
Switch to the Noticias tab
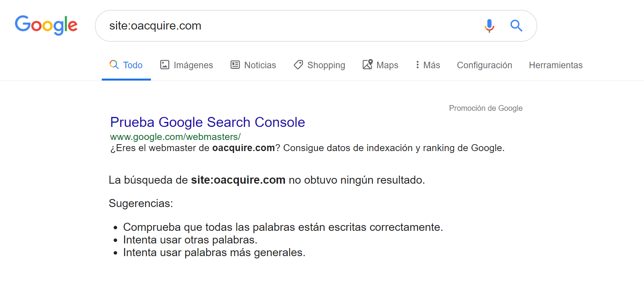[260, 65]
